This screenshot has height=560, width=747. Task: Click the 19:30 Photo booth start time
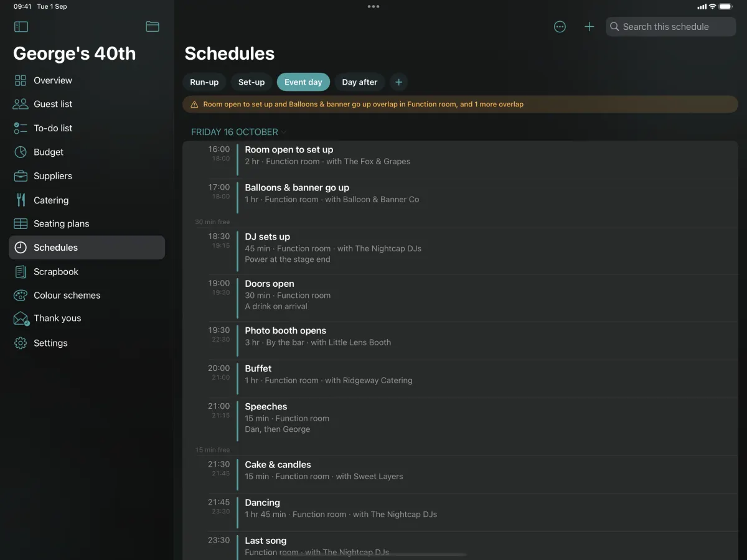tap(218, 330)
